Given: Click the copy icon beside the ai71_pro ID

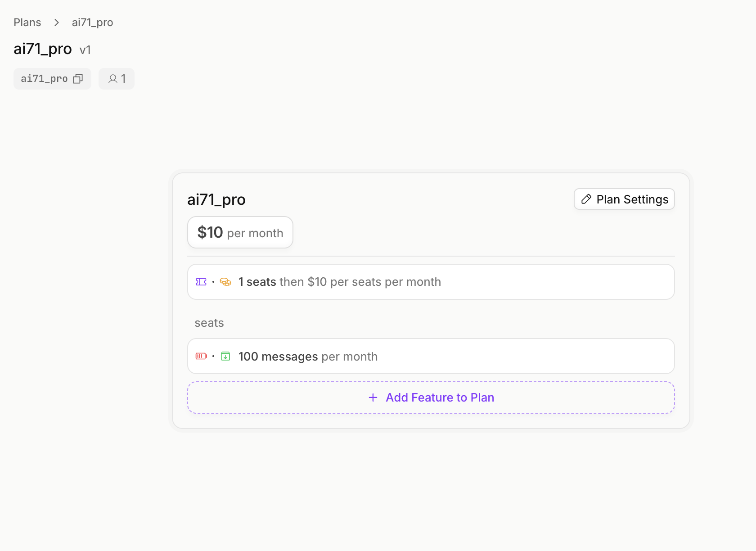Looking at the screenshot, I should (78, 79).
